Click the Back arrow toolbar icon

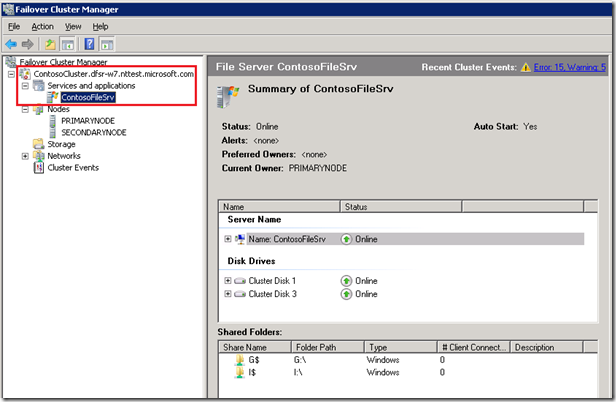tap(11, 44)
